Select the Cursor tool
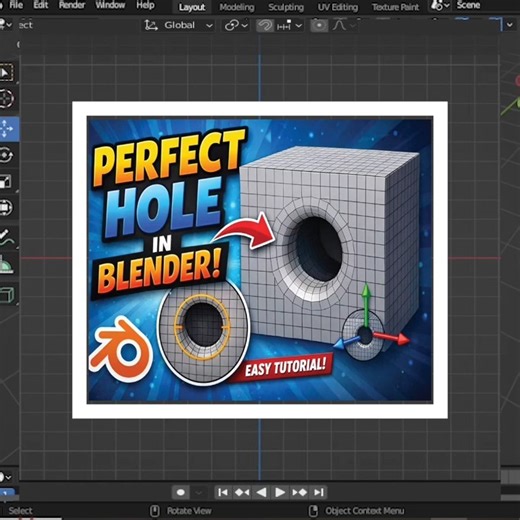Image resolution: width=520 pixels, height=520 pixels. tap(6, 99)
